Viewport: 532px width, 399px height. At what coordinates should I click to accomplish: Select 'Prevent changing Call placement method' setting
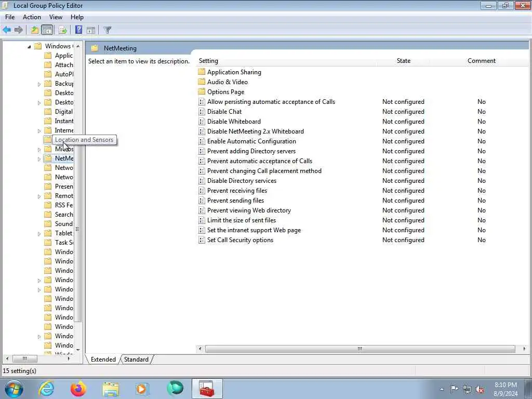[x=264, y=170]
